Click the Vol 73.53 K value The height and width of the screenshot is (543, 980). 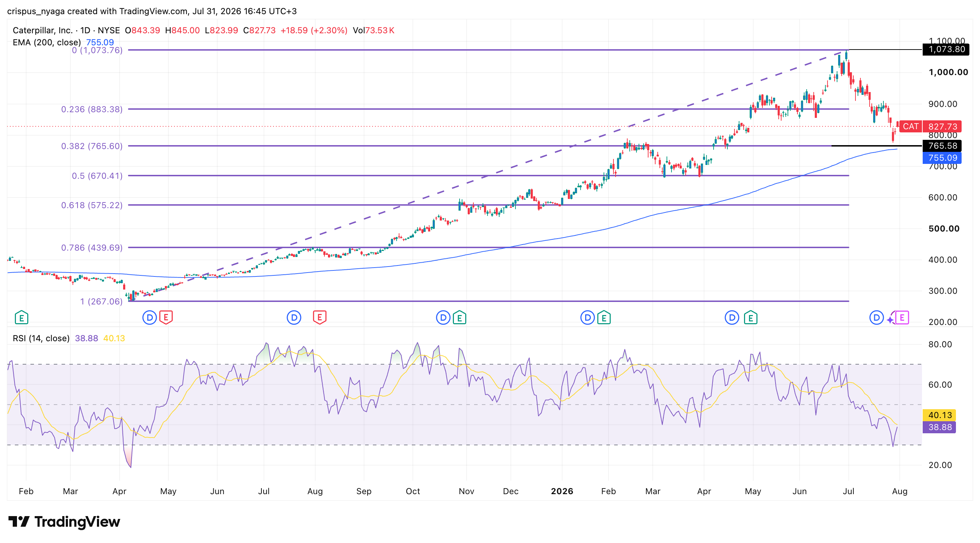pyautogui.click(x=373, y=30)
